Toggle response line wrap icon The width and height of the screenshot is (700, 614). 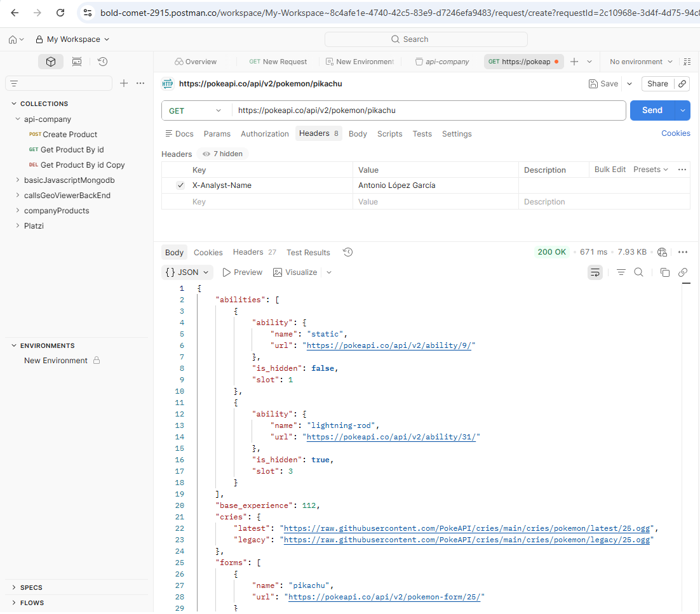tap(595, 272)
